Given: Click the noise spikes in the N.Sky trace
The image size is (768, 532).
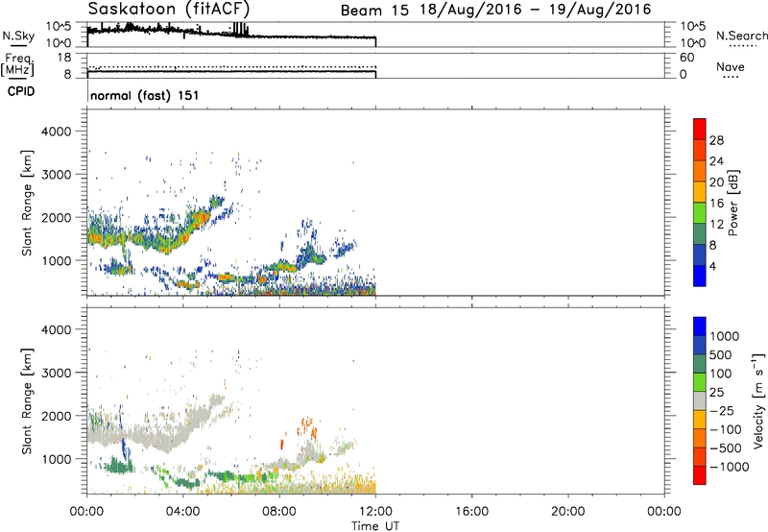Looking at the screenshot, I should coord(239,30).
